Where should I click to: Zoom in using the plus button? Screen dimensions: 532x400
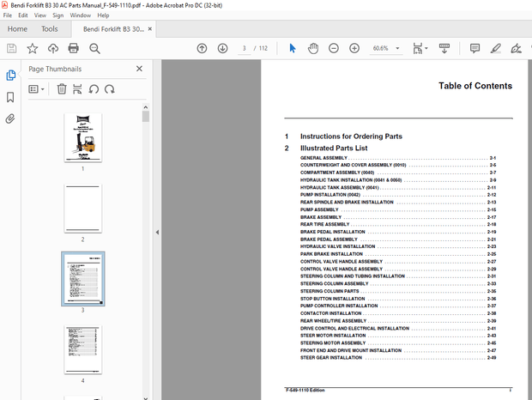point(354,49)
